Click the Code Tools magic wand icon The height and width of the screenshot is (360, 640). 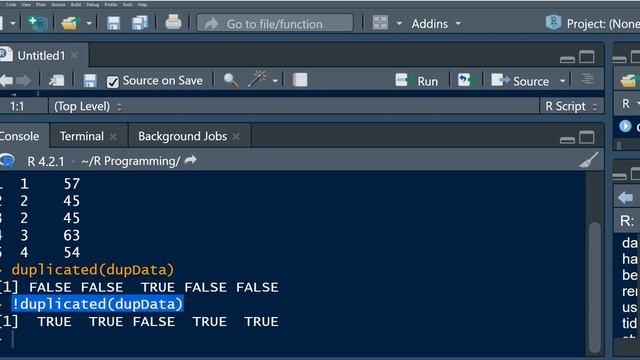257,79
